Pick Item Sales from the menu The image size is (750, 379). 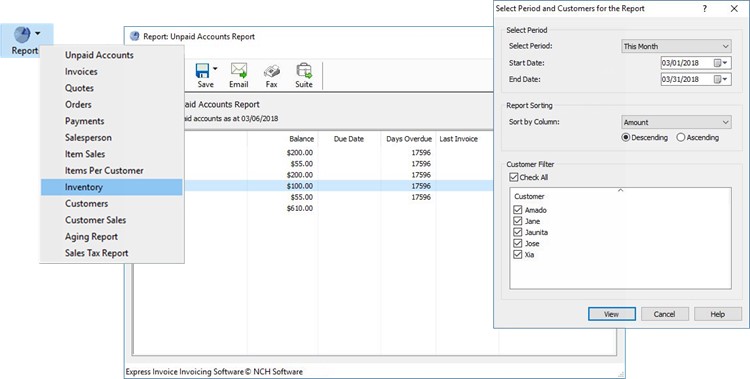click(111, 154)
